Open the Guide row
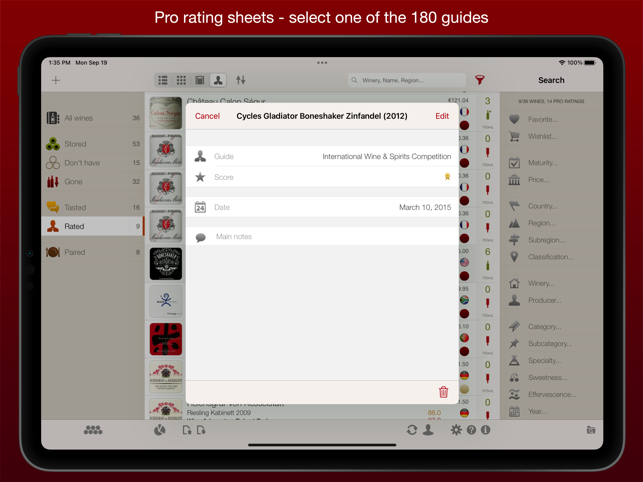The height and width of the screenshot is (482, 643). click(322, 156)
